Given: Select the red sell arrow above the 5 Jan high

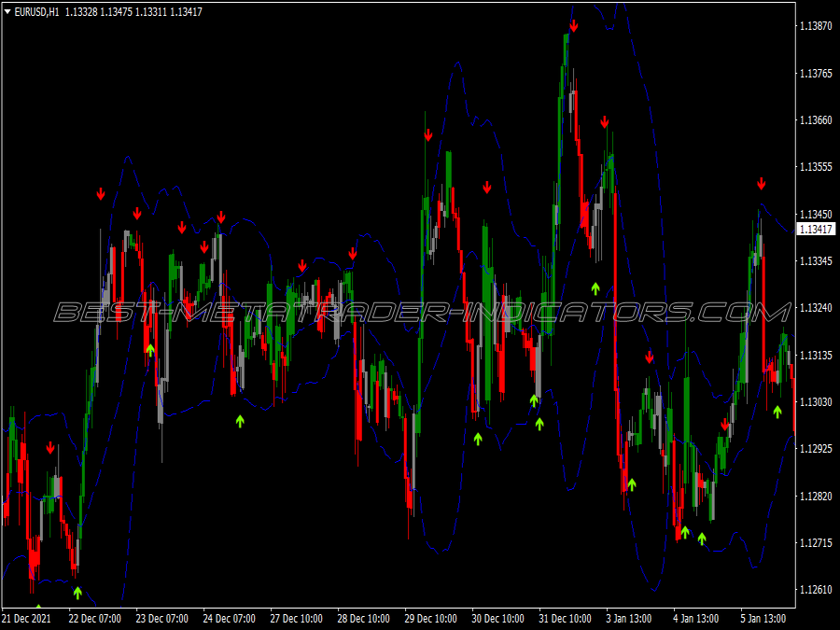Looking at the screenshot, I should click(x=762, y=184).
